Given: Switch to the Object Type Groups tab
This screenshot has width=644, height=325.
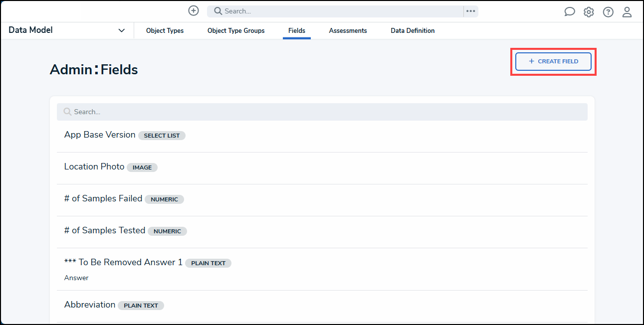Looking at the screenshot, I should [236, 31].
